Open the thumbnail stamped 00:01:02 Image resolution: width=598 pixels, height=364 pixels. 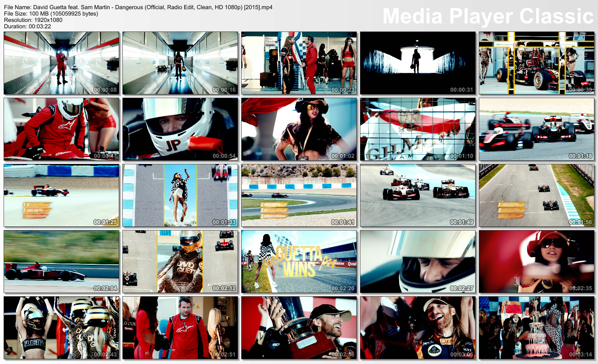[x=299, y=129]
